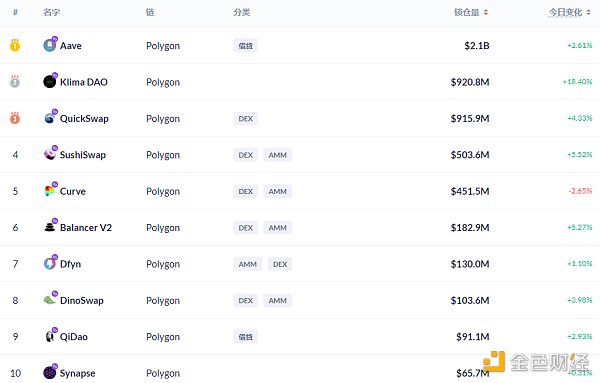Click the gold first-place medal icon
Viewport: 600px width, 383px height.
tap(15, 45)
